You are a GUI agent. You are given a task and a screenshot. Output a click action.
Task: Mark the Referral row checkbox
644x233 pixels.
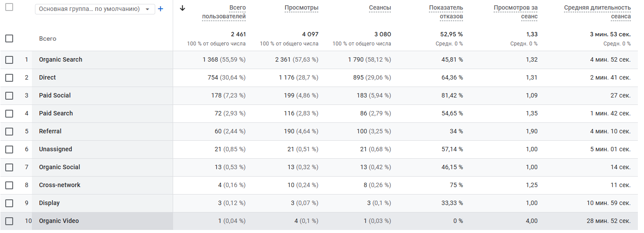[9, 132]
